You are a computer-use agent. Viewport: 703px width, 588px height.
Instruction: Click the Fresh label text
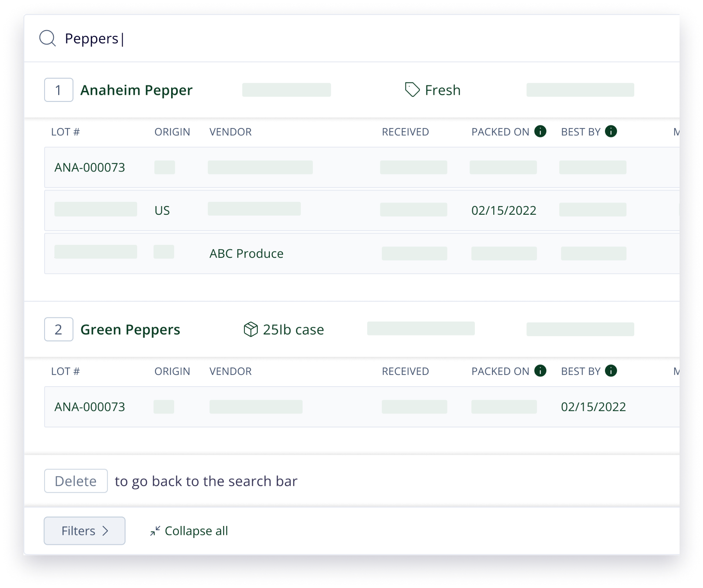click(442, 90)
